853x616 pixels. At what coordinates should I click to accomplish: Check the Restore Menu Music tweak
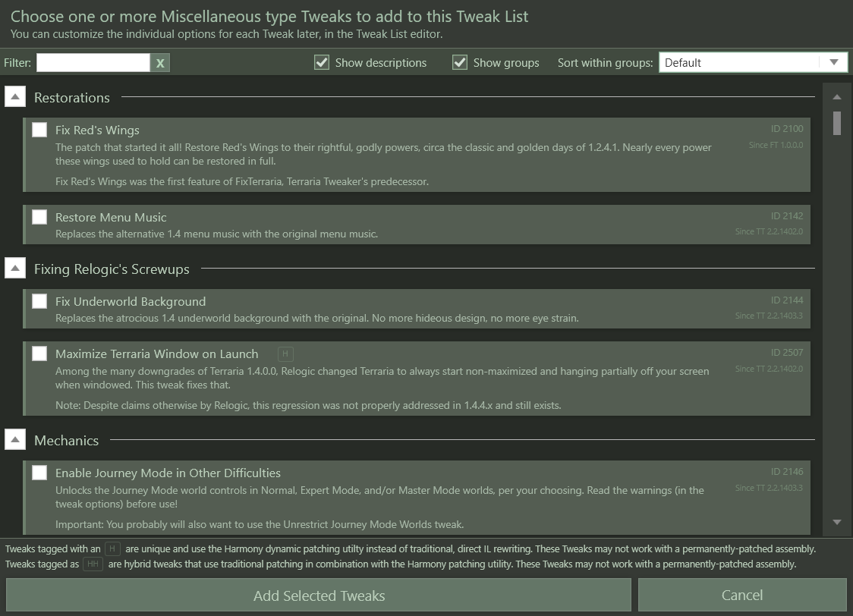point(39,217)
